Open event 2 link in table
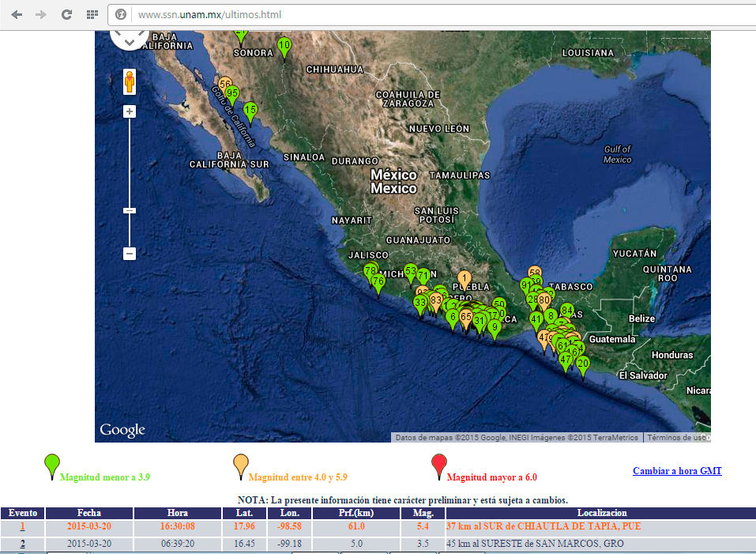The image size is (756, 554). 22,544
